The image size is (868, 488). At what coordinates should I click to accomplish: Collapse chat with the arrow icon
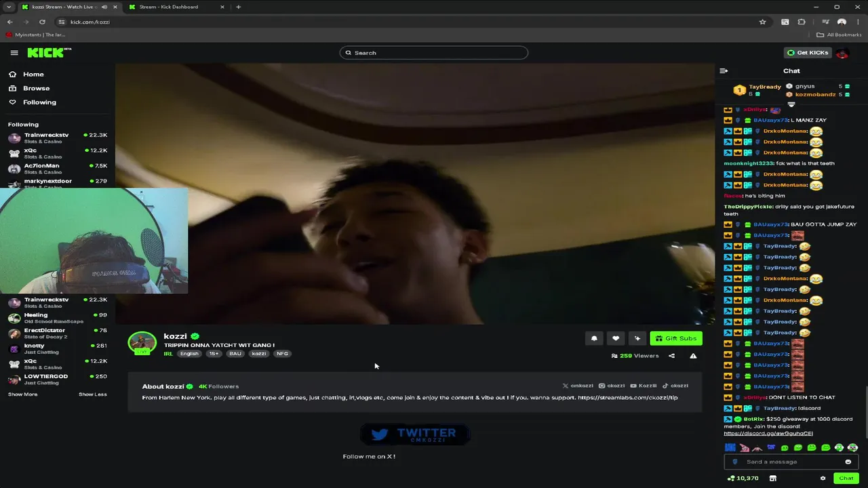click(x=724, y=70)
